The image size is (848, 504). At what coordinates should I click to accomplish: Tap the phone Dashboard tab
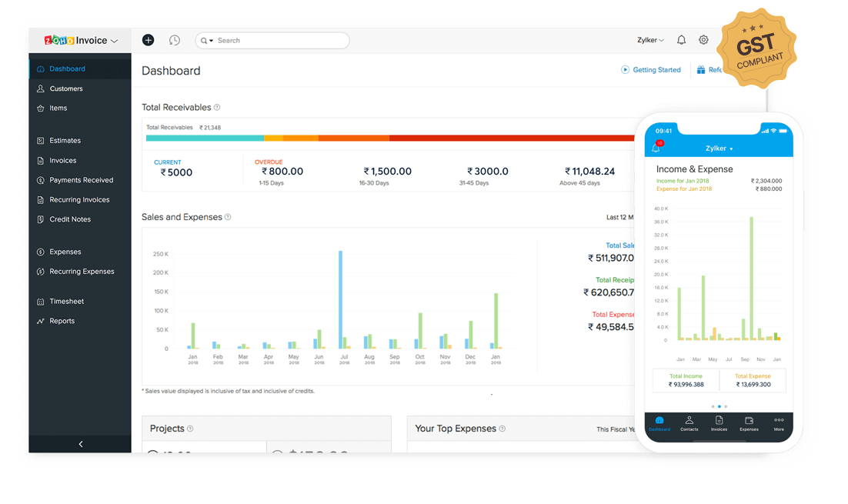pyautogui.click(x=659, y=424)
